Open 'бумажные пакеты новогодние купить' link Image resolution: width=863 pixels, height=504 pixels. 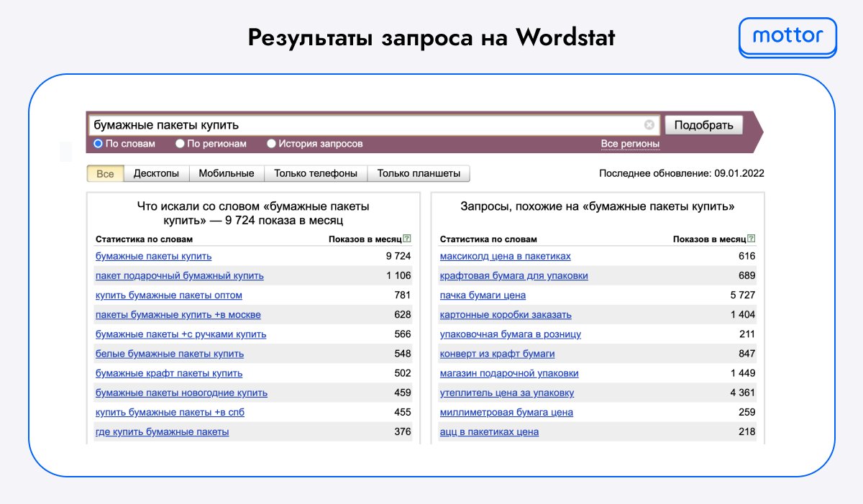point(181,393)
